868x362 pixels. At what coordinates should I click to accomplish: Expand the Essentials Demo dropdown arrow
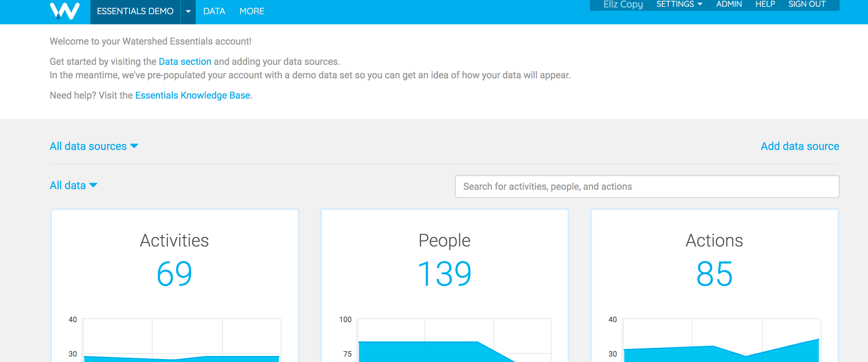[188, 11]
